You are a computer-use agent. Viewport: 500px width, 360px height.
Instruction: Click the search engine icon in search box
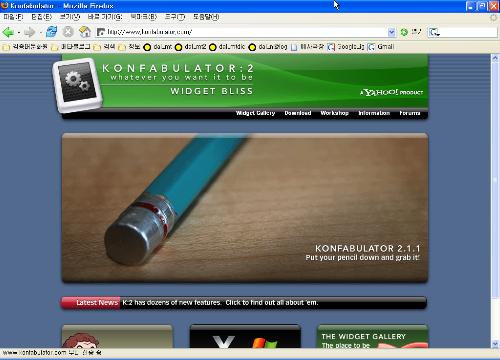(434, 32)
